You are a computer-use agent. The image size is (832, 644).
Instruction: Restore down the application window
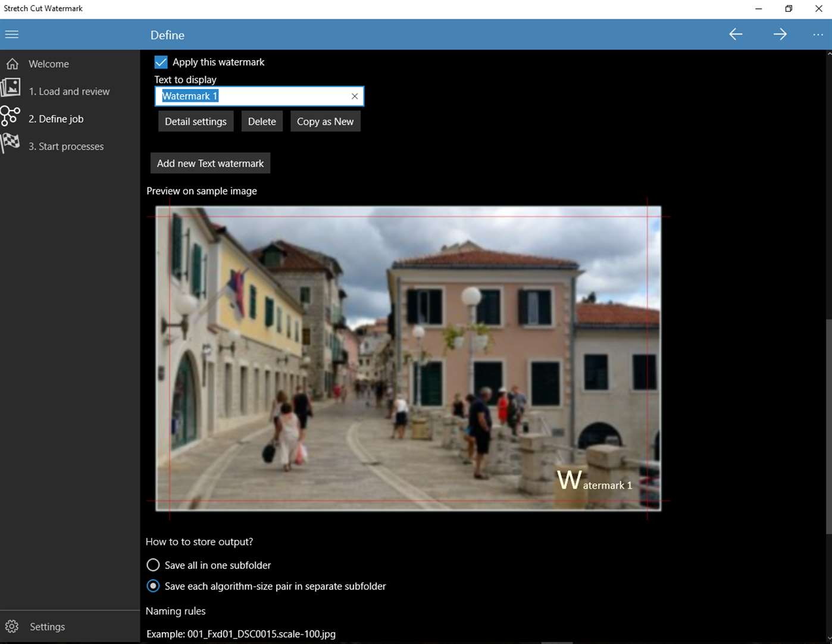coord(789,8)
